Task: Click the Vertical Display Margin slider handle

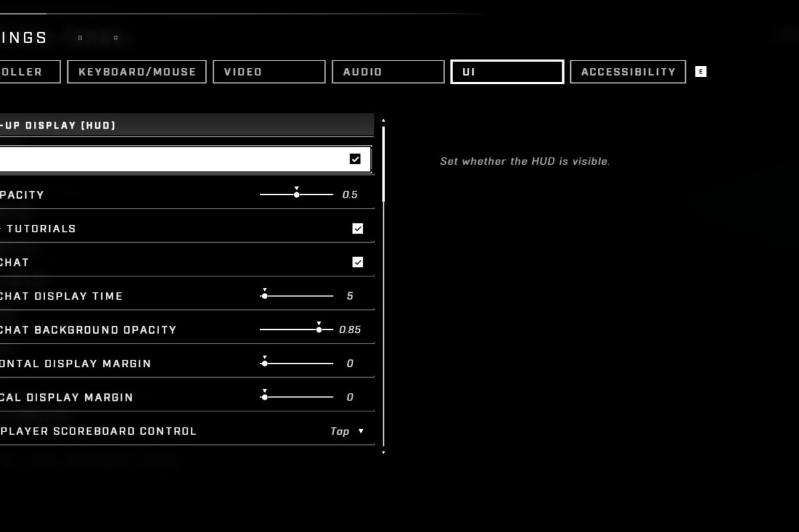Action: (x=265, y=398)
